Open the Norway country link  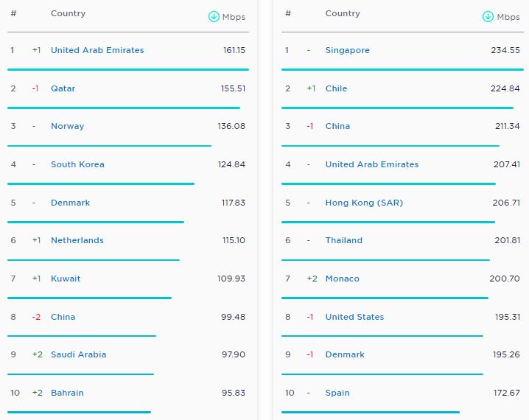click(x=67, y=126)
